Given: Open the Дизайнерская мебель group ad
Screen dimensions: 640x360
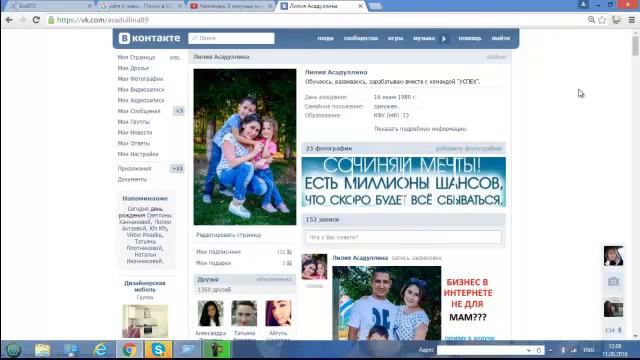Looking at the screenshot, I should click(145, 321).
